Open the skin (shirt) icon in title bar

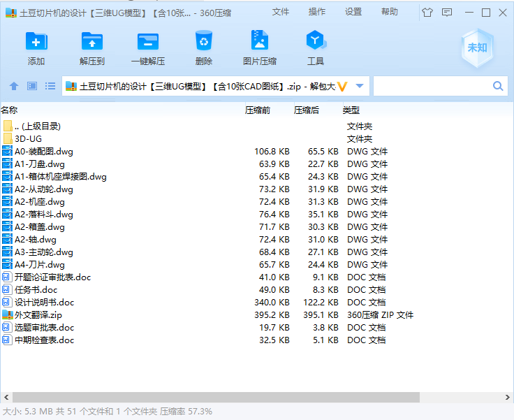point(427,13)
